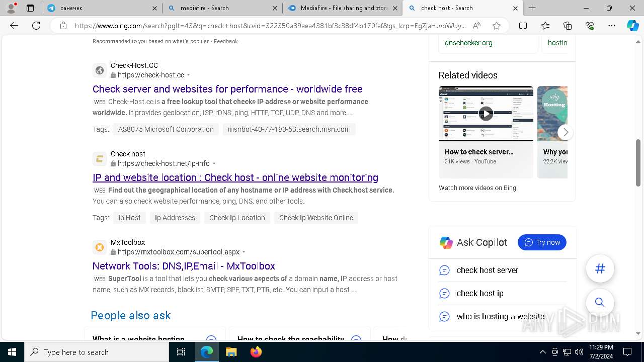
Task: Expand the 'How to check the reachability' question
Action: point(356,339)
